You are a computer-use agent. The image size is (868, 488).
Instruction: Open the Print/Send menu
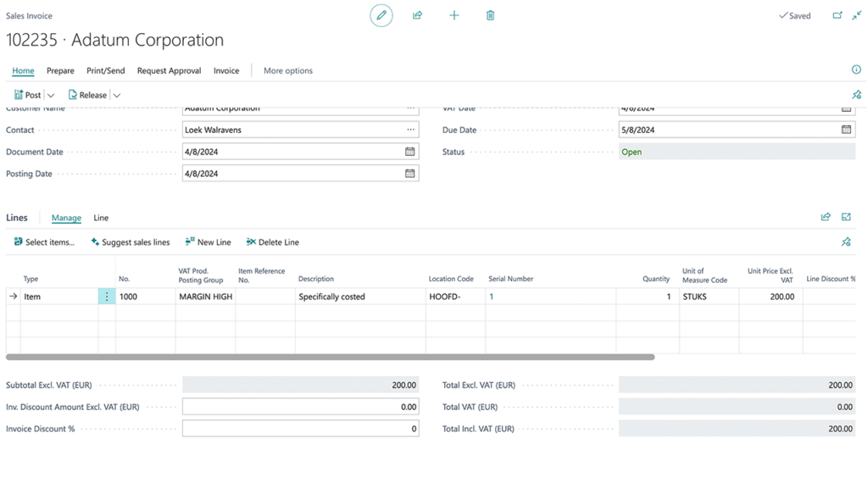click(106, 71)
